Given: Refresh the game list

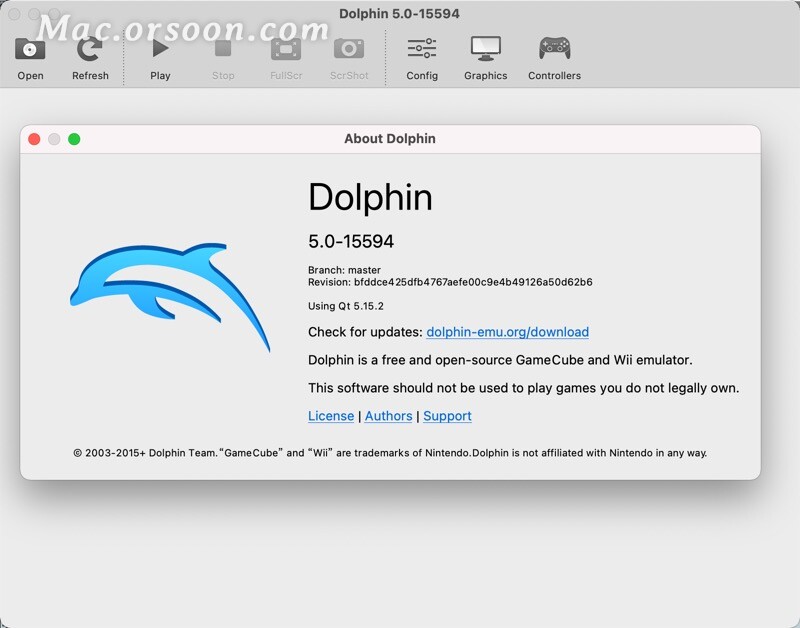Looking at the screenshot, I should (x=90, y=50).
